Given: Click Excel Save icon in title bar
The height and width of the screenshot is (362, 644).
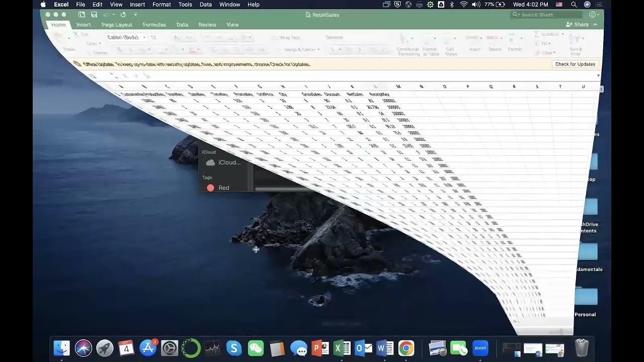Looking at the screenshot, I should pos(94,15).
